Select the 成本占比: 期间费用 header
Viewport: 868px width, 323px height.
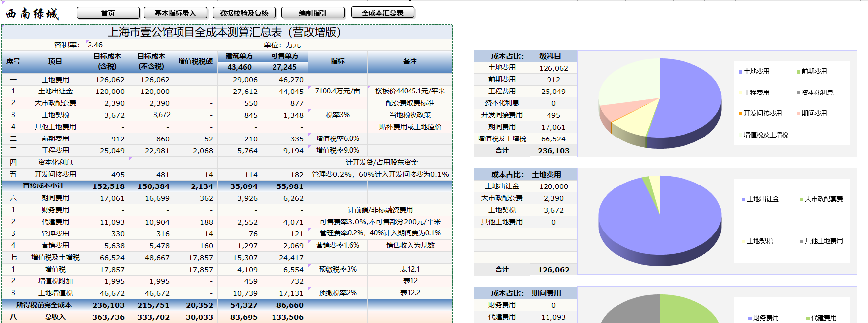pyautogui.click(x=526, y=293)
